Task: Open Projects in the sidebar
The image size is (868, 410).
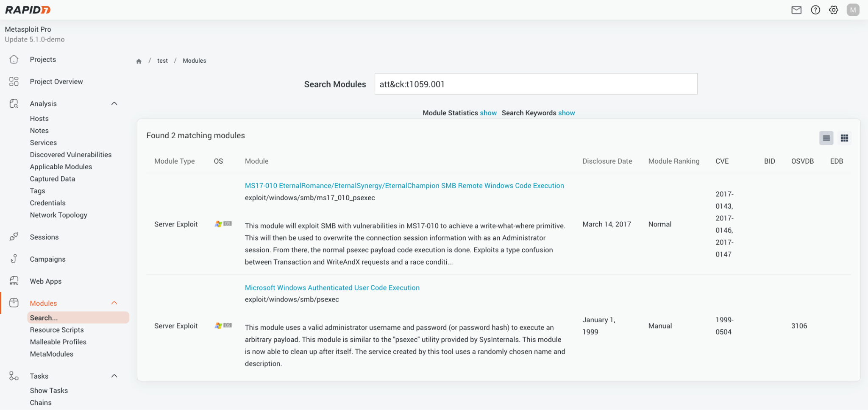Action: pyautogui.click(x=43, y=59)
